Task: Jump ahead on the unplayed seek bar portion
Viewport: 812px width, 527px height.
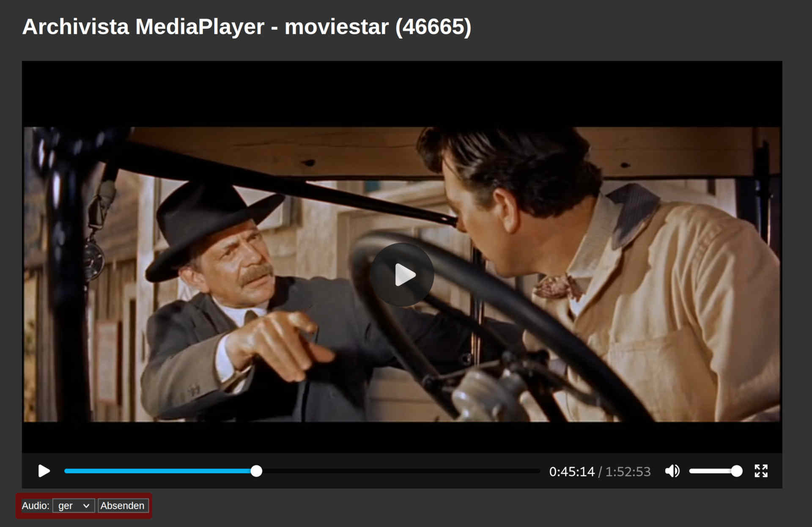Action: point(400,471)
